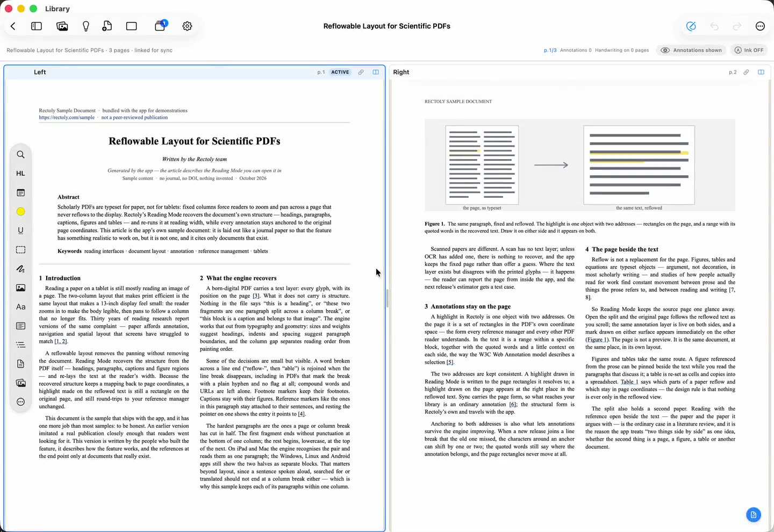Select the note tool in side toolbar
Viewport: 774px width, 532px height.
(20, 192)
